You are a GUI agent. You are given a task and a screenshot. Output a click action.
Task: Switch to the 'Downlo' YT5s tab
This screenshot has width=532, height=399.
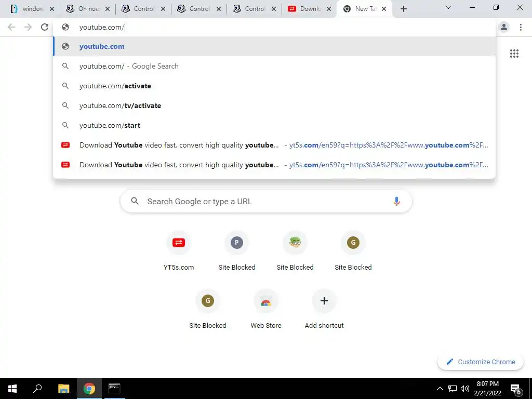click(308, 9)
